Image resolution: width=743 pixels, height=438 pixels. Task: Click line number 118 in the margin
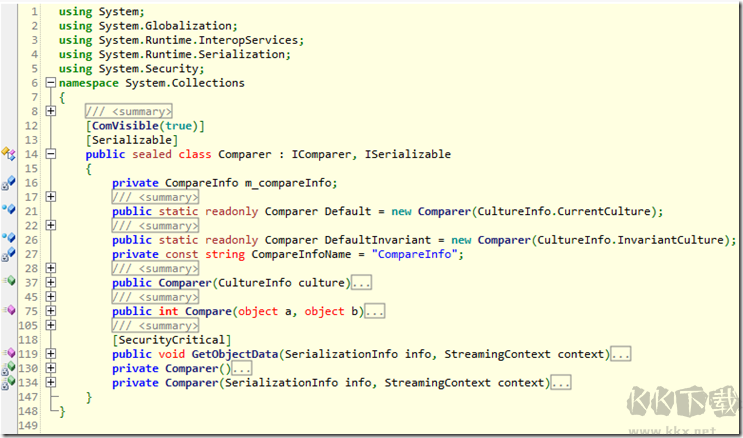[x=28, y=340]
